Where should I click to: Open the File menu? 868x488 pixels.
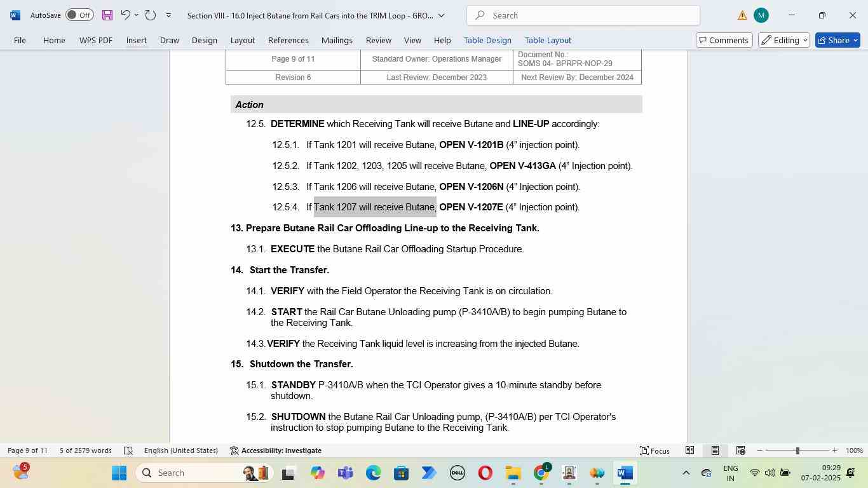20,40
